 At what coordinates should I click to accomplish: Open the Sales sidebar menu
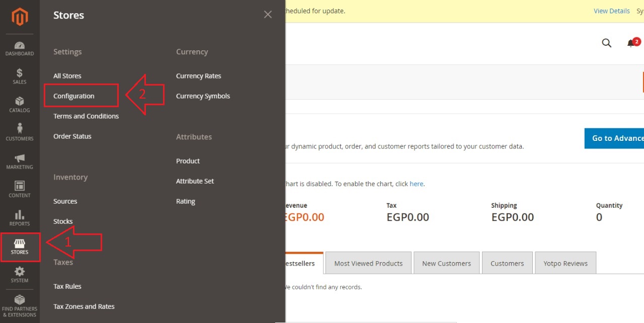[20, 76]
